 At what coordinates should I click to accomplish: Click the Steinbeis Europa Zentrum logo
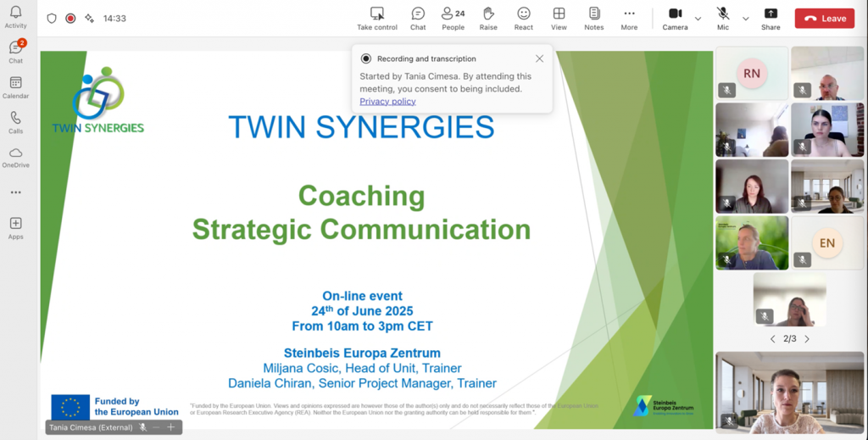(665, 406)
